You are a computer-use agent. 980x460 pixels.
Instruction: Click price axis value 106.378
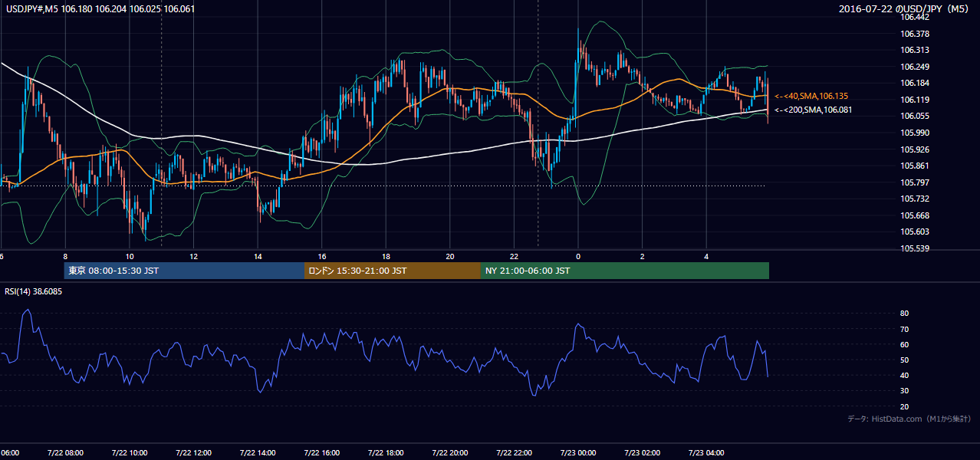tap(916, 34)
